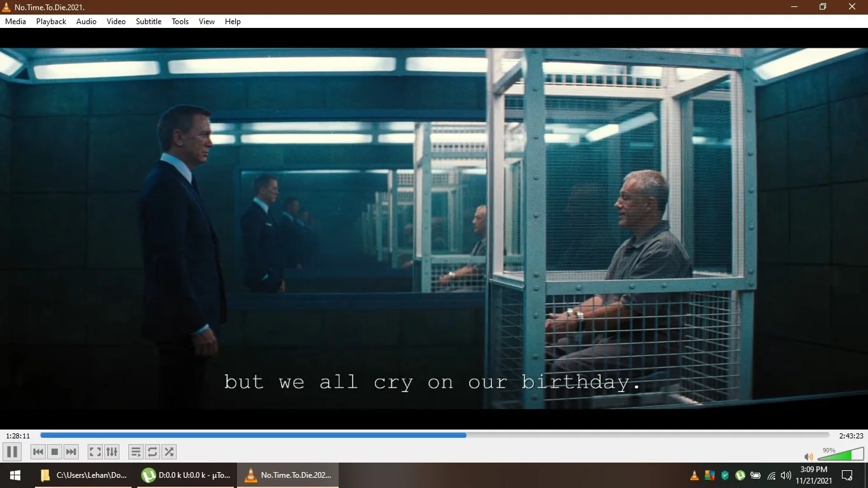Image resolution: width=868 pixels, height=488 pixels.
Task: Click the VLC cone icon in title bar
Action: (x=6, y=7)
